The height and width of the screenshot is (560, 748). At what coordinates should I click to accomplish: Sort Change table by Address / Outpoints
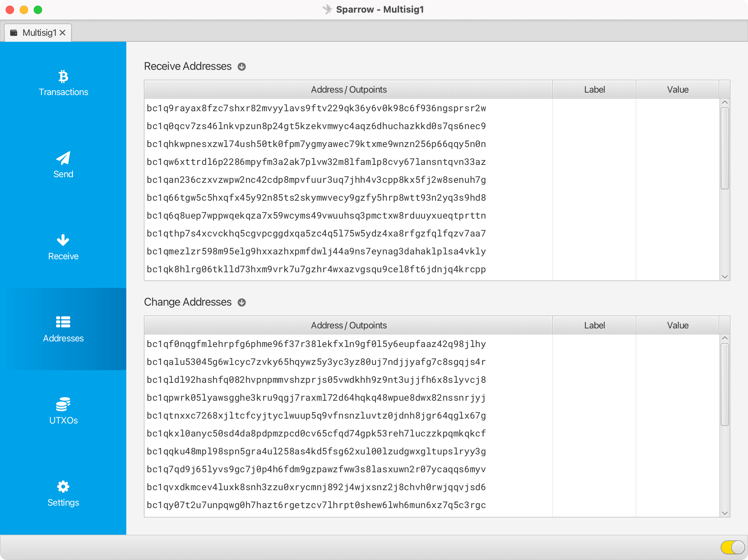coord(348,325)
